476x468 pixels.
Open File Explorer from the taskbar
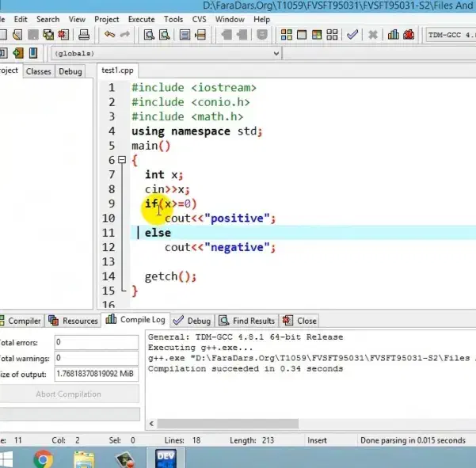[x=84, y=458]
